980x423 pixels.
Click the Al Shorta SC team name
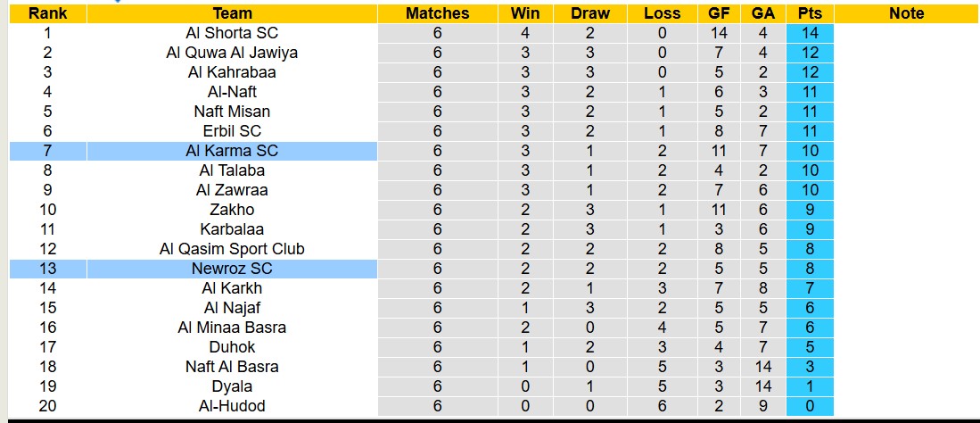pos(232,33)
